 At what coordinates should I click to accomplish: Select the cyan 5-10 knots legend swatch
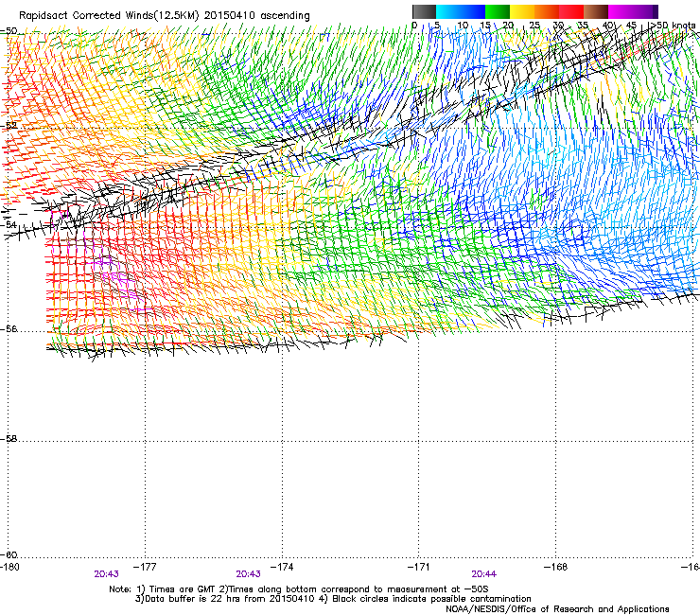[x=448, y=11]
